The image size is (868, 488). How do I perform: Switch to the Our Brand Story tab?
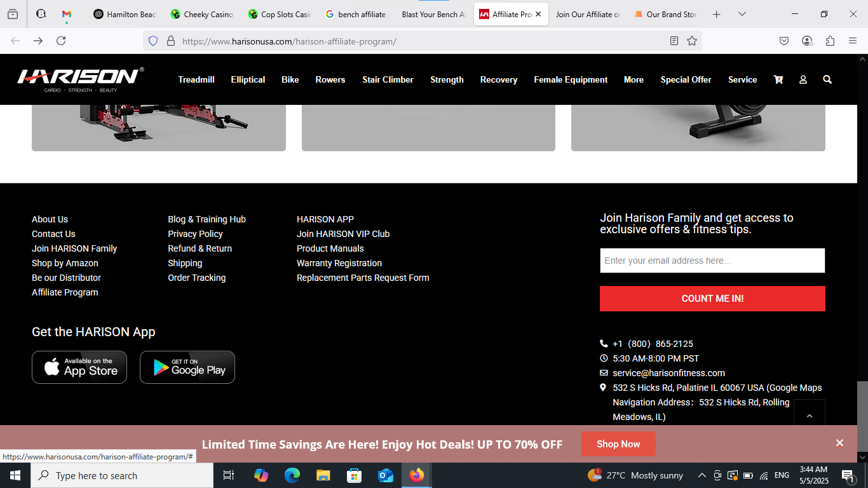(665, 14)
